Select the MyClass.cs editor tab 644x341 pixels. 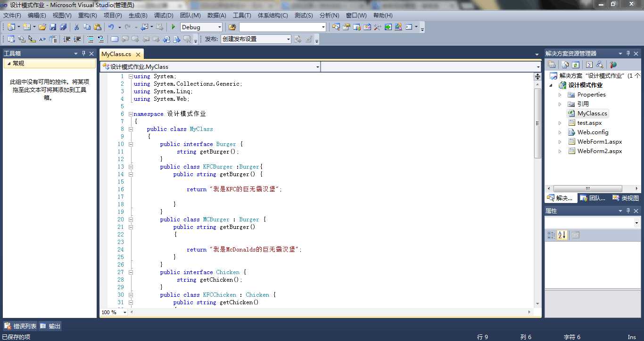[116, 54]
